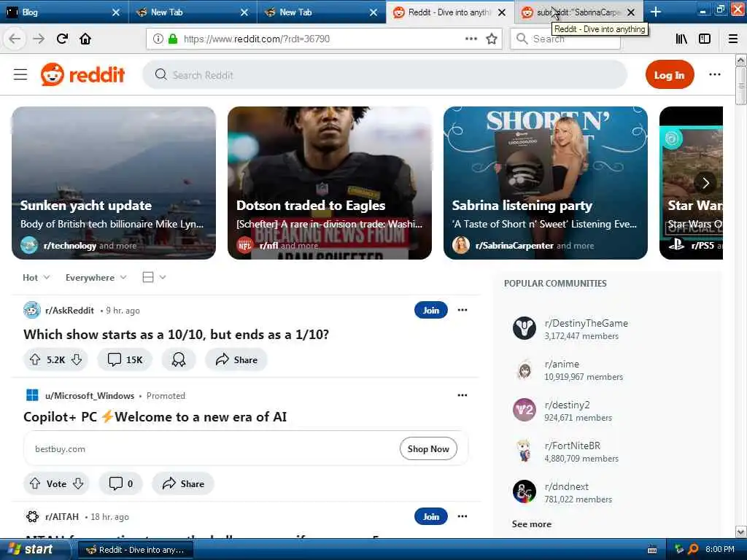Open options menu for the r/AITAH post
The width and height of the screenshot is (747, 560).
coord(462,516)
